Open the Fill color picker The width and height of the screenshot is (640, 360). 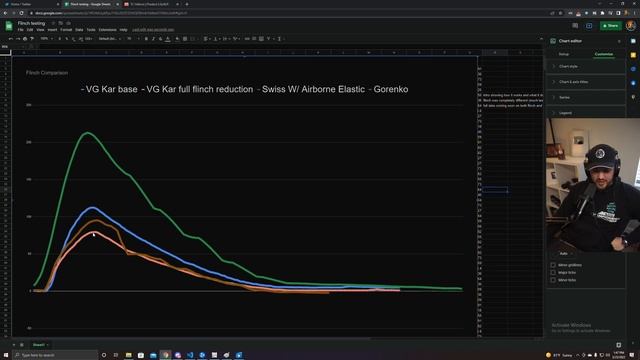click(x=177, y=39)
